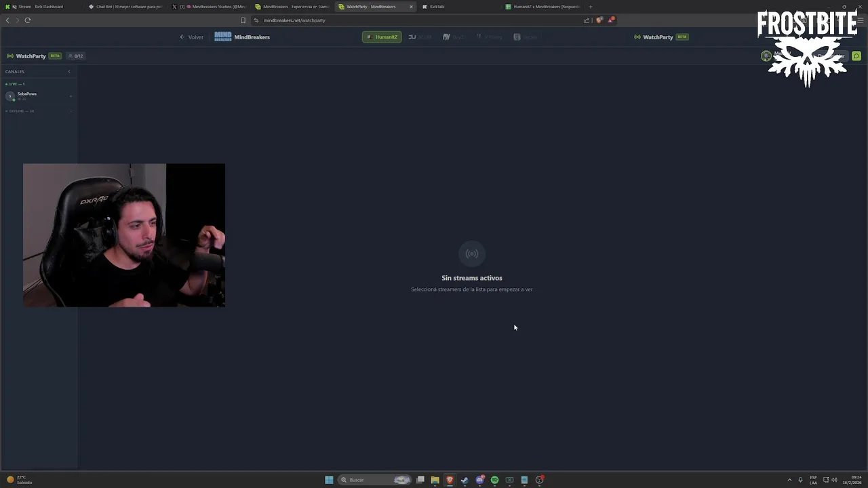The height and width of the screenshot is (488, 868).
Task: Switch to Stream - Kick Dashboard browser tab
Action: tap(39, 7)
